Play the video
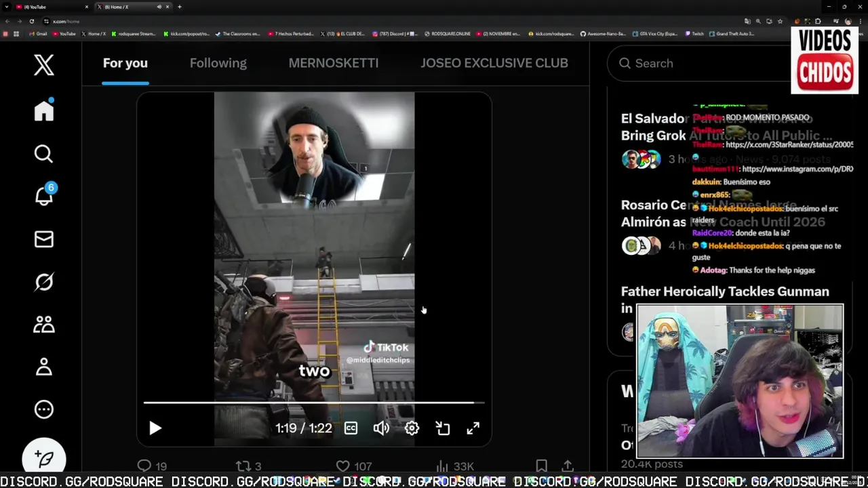Viewport: 868px width, 488px height. (x=155, y=428)
